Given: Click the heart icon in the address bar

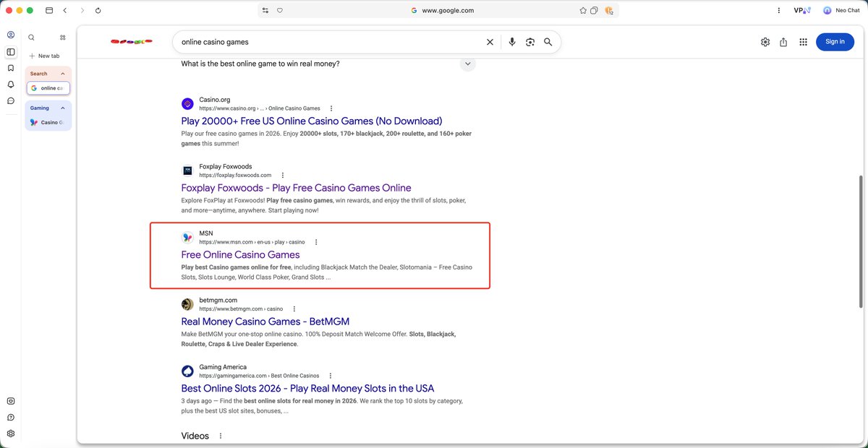Looking at the screenshot, I should [279, 11].
